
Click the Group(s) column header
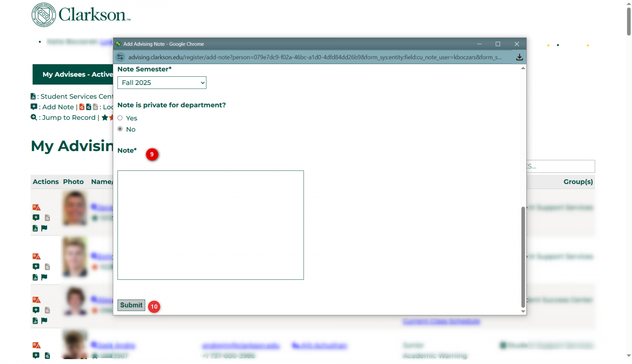(578, 182)
